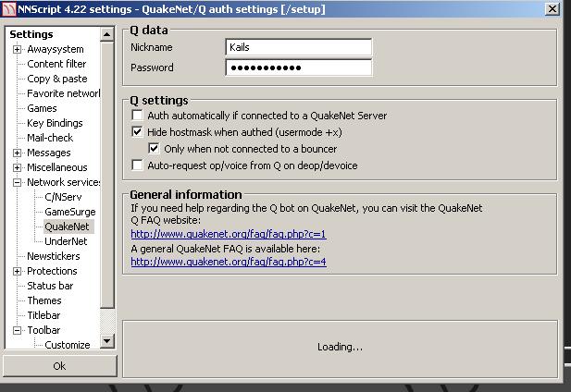The width and height of the screenshot is (571, 392).
Task: Expand the Awaysystem tree node
Action: click(17, 49)
